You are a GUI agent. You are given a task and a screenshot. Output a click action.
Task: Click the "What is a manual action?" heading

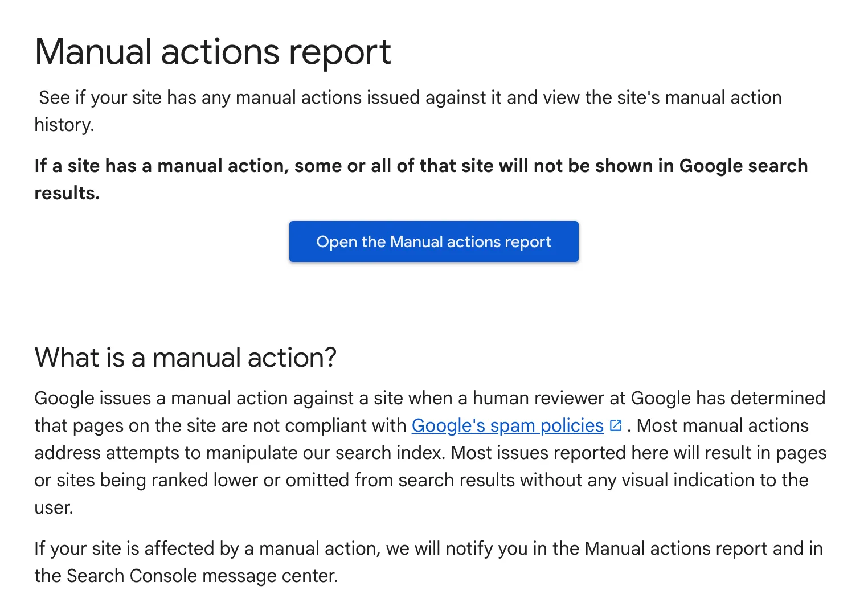[186, 358]
